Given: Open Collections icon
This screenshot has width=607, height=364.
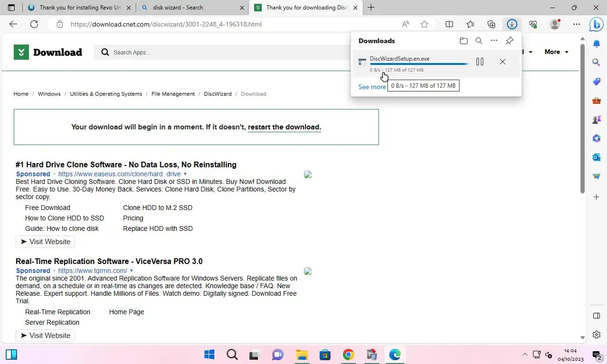Looking at the screenshot, I should click(x=491, y=24).
